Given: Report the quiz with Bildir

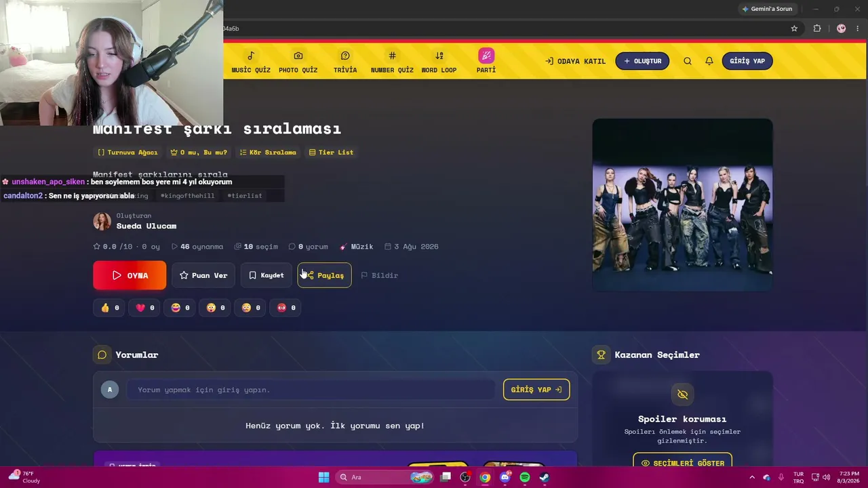Looking at the screenshot, I should tap(379, 275).
